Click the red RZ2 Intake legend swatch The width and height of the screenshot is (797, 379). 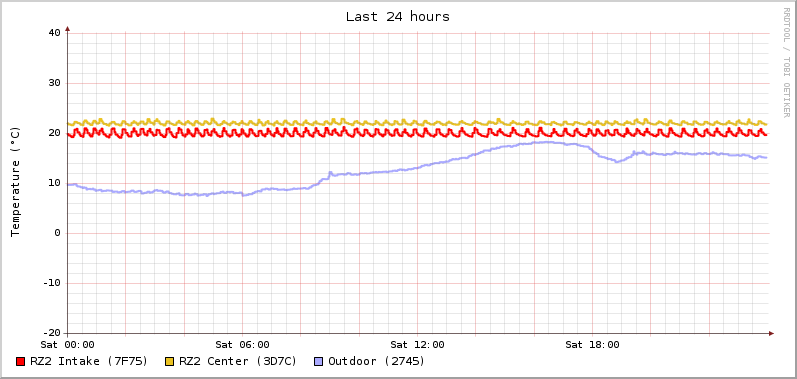[x=20, y=362]
